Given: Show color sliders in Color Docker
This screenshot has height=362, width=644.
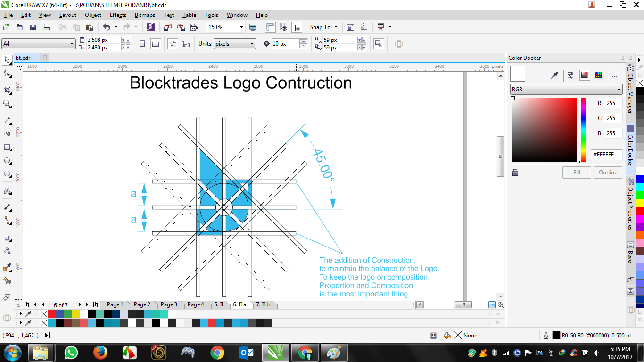Looking at the screenshot, I should tap(570, 75).
